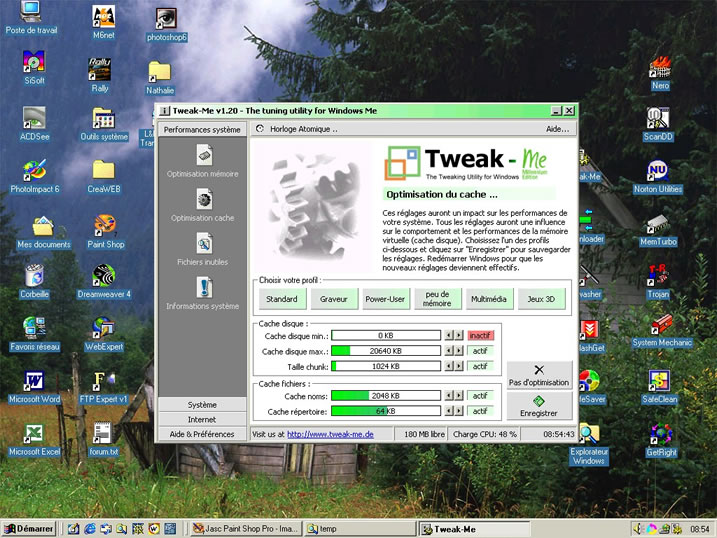Open MemTurbo desktop shortcut
The height and width of the screenshot is (538, 717).
pyautogui.click(x=658, y=230)
